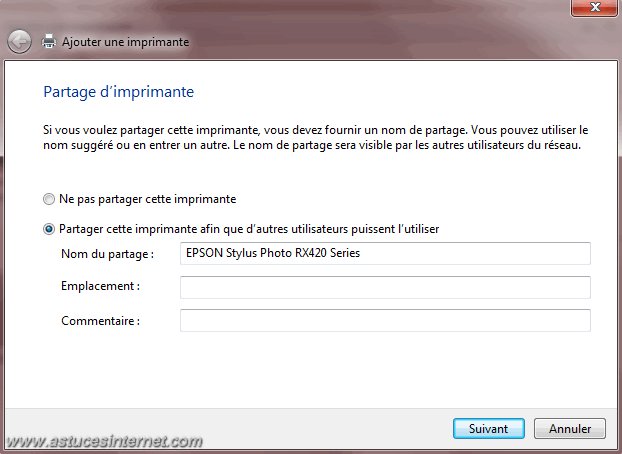Close the Ajouter une imprimante window

point(594,7)
